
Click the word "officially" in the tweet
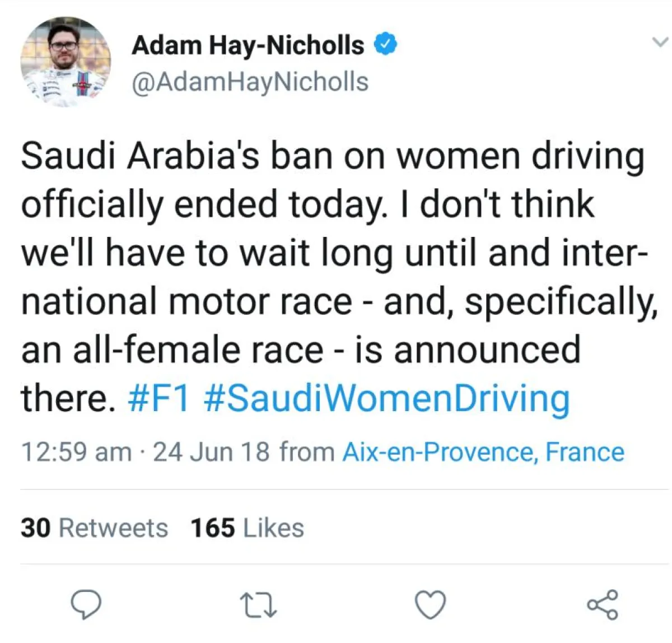tap(92, 204)
